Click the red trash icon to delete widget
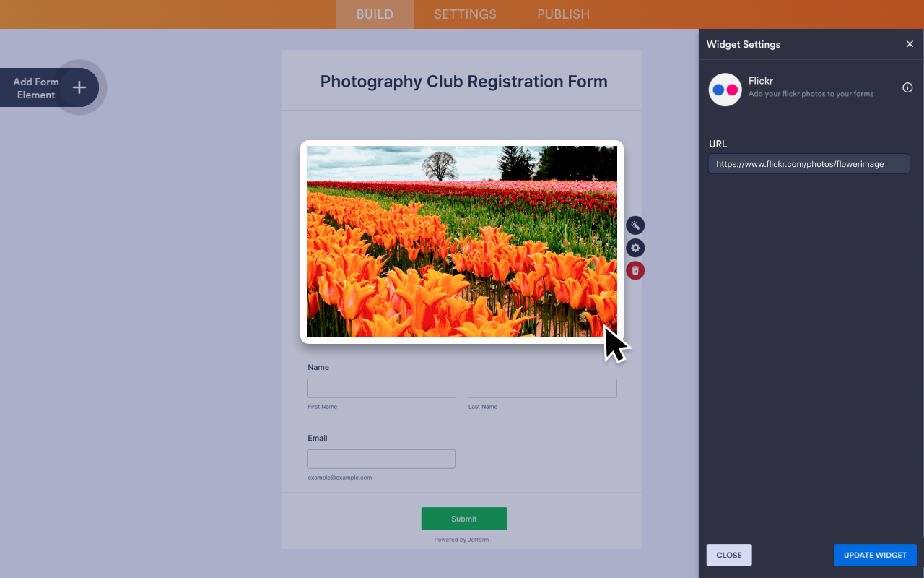The height and width of the screenshot is (578, 924). 635,270
